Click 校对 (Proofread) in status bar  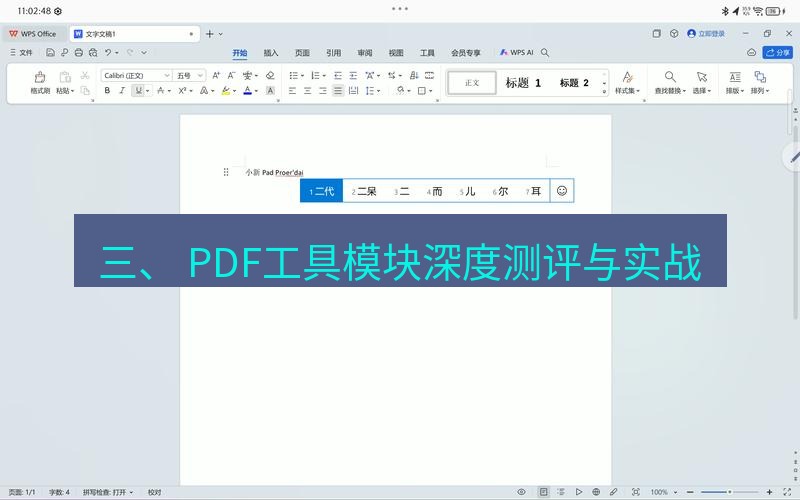pos(155,492)
